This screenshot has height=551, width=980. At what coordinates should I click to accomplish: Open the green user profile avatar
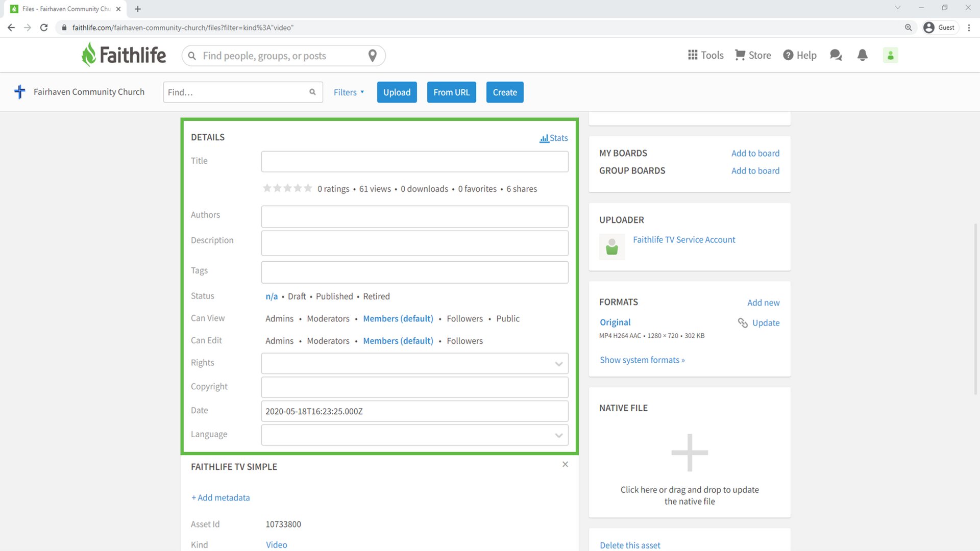coord(891,55)
